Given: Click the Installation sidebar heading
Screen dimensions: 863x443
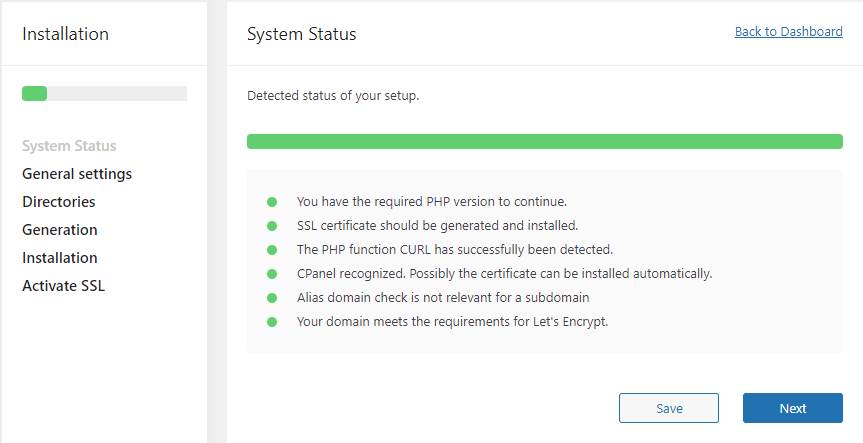Looking at the screenshot, I should 65,34.
